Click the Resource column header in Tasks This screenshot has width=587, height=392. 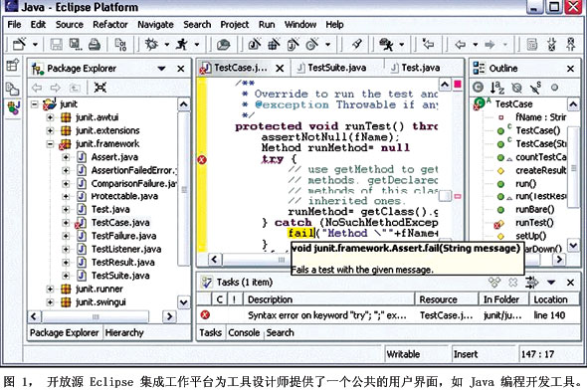click(x=447, y=299)
